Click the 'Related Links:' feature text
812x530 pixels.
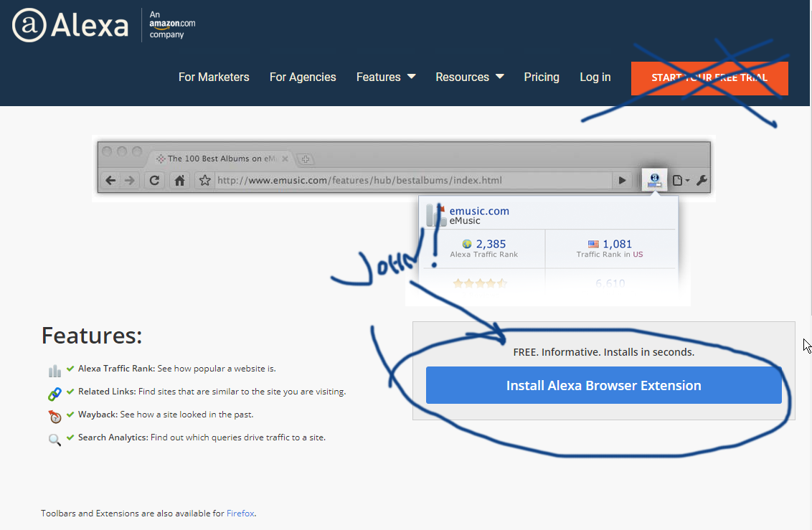click(x=107, y=392)
